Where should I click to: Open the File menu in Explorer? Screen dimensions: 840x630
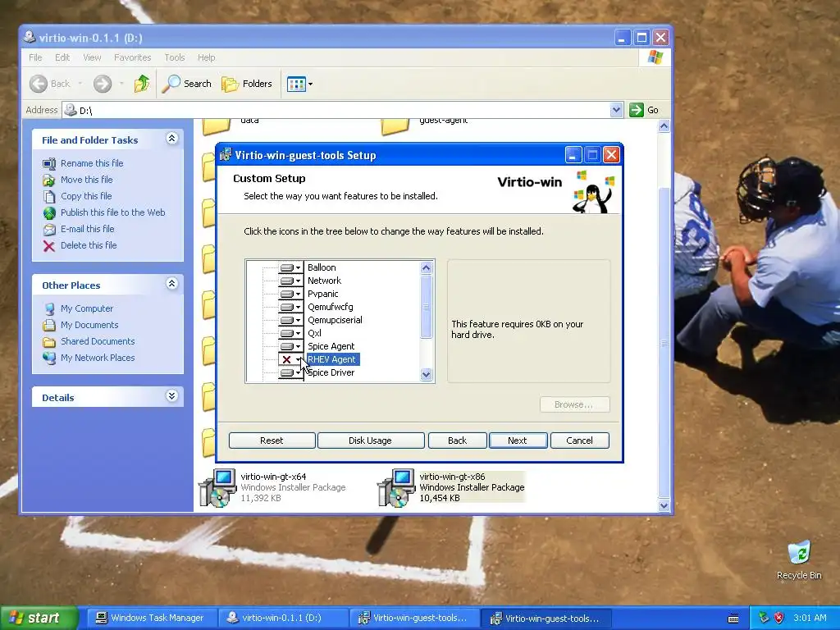point(35,57)
